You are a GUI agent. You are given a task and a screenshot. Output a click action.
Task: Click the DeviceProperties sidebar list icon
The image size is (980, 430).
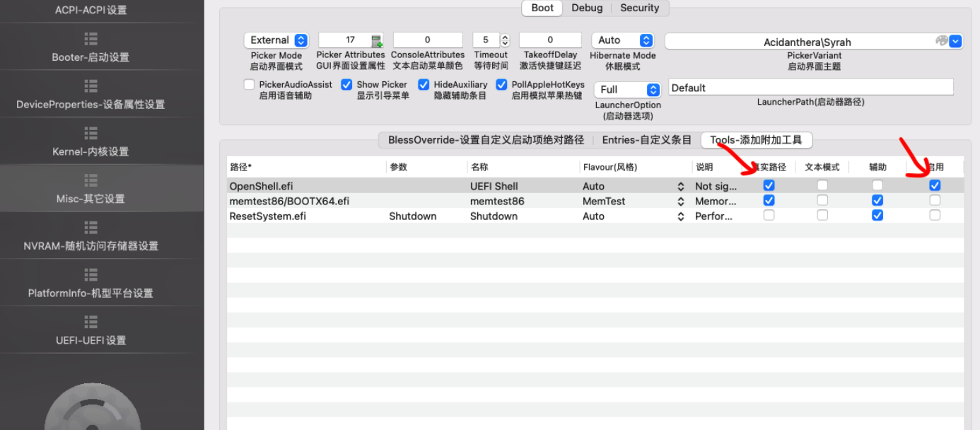pyautogui.click(x=91, y=86)
